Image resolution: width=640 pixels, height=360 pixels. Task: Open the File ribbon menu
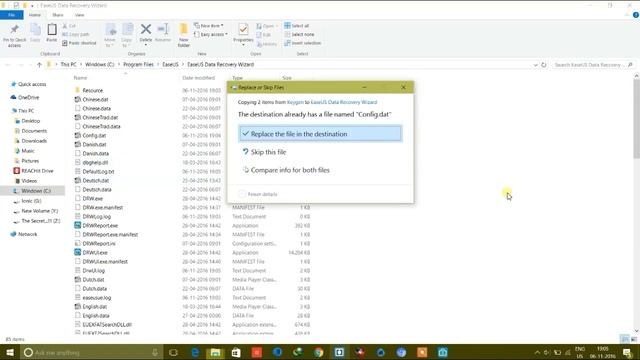point(11,15)
